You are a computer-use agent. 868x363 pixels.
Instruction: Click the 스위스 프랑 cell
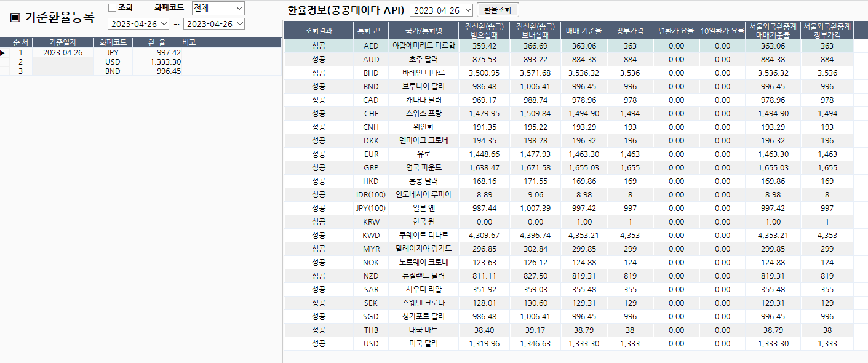click(x=423, y=114)
